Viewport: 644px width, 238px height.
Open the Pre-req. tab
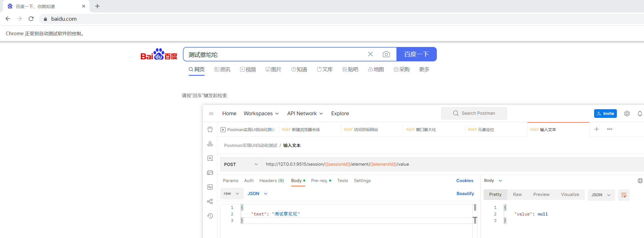click(x=321, y=181)
